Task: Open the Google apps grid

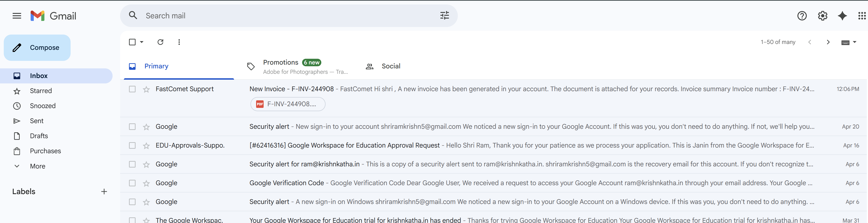Action: [861, 16]
